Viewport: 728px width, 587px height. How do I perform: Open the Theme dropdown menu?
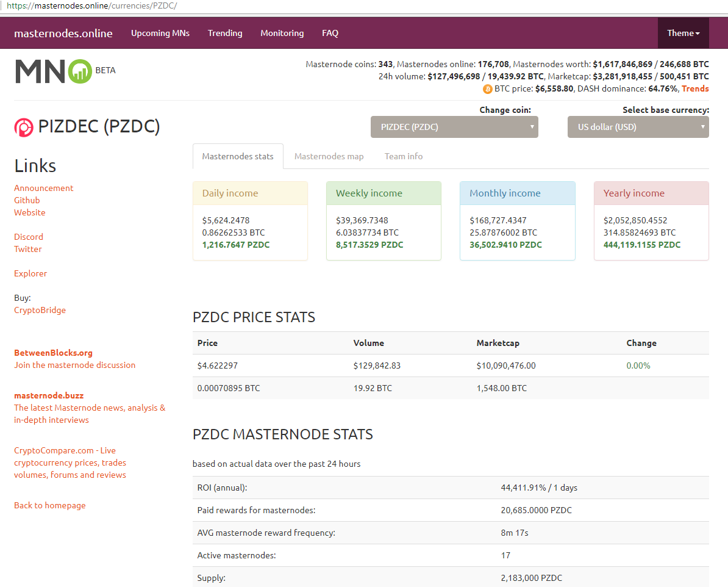click(x=683, y=33)
